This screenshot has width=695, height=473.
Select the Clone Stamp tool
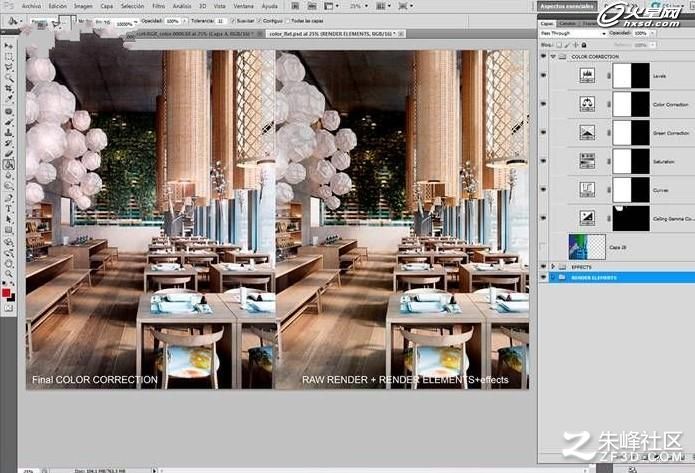8,133
